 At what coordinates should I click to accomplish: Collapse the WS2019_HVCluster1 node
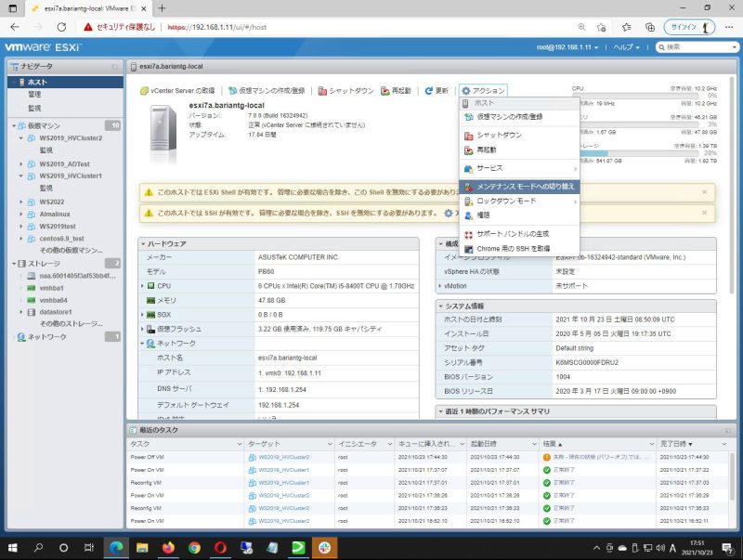coord(20,176)
